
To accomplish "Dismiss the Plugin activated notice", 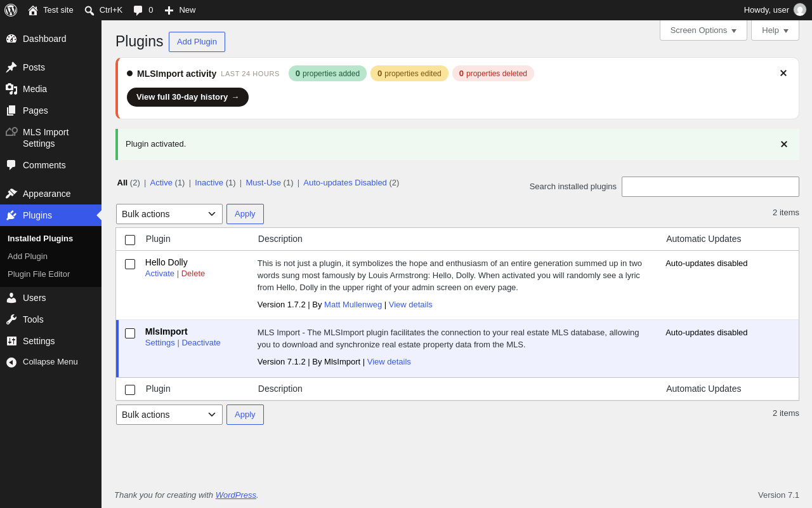I will point(784,144).
